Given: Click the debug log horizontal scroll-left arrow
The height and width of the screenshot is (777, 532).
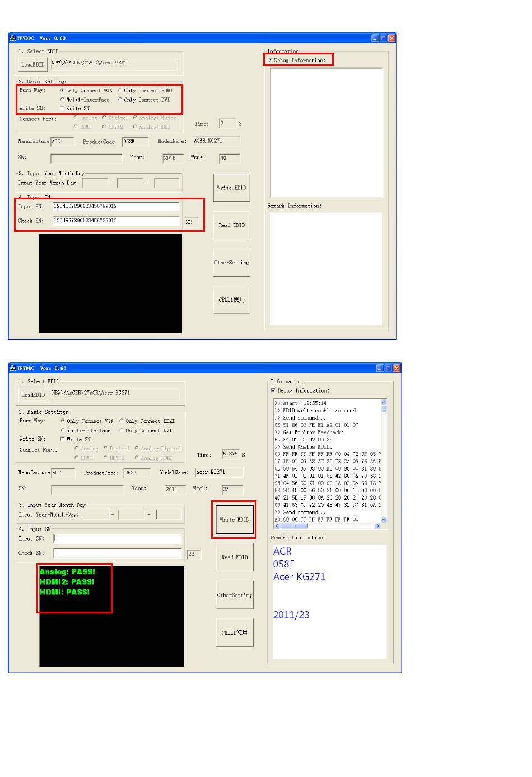Looking at the screenshot, I should (277, 526).
